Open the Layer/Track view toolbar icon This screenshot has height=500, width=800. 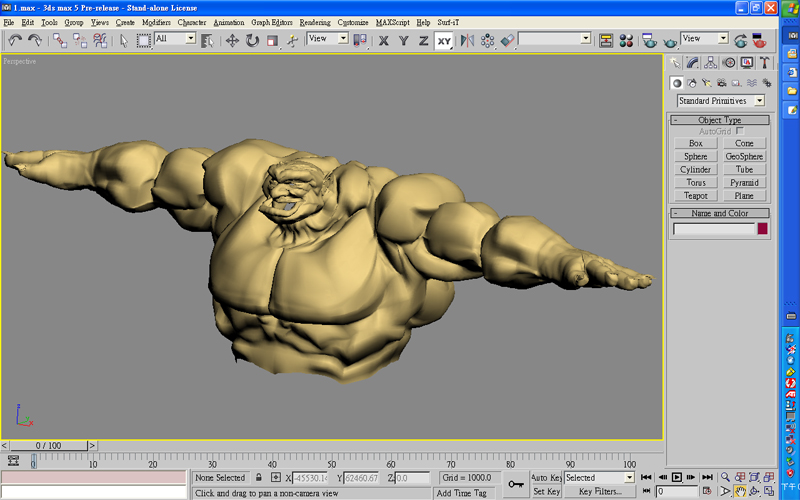click(606, 40)
